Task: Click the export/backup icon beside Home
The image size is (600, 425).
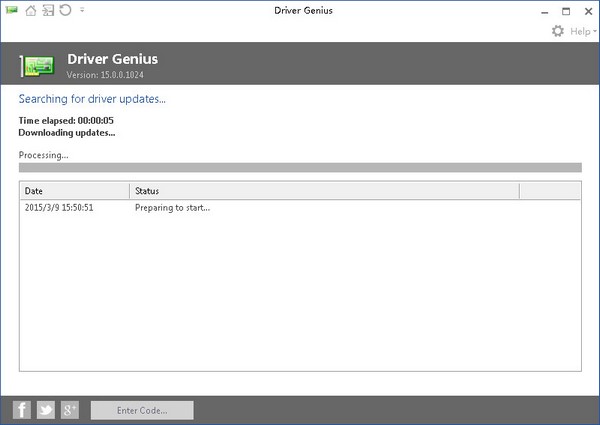Action: 48,10
